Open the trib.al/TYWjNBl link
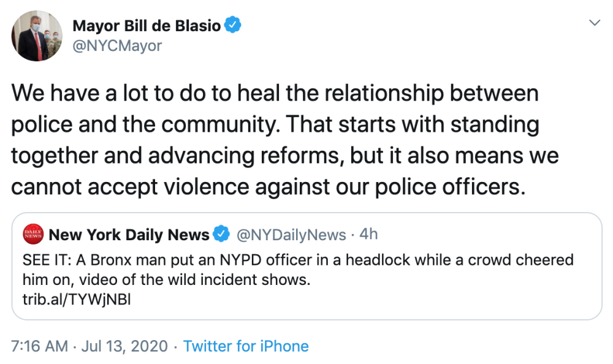613x364 pixels. [77, 300]
